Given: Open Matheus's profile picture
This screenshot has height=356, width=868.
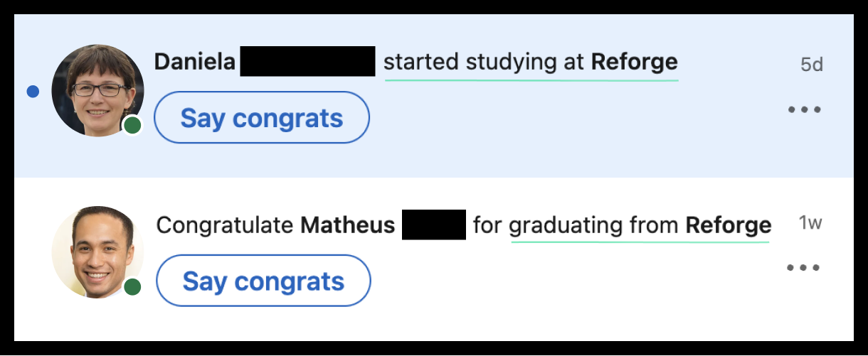Looking at the screenshot, I should coord(97,252).
